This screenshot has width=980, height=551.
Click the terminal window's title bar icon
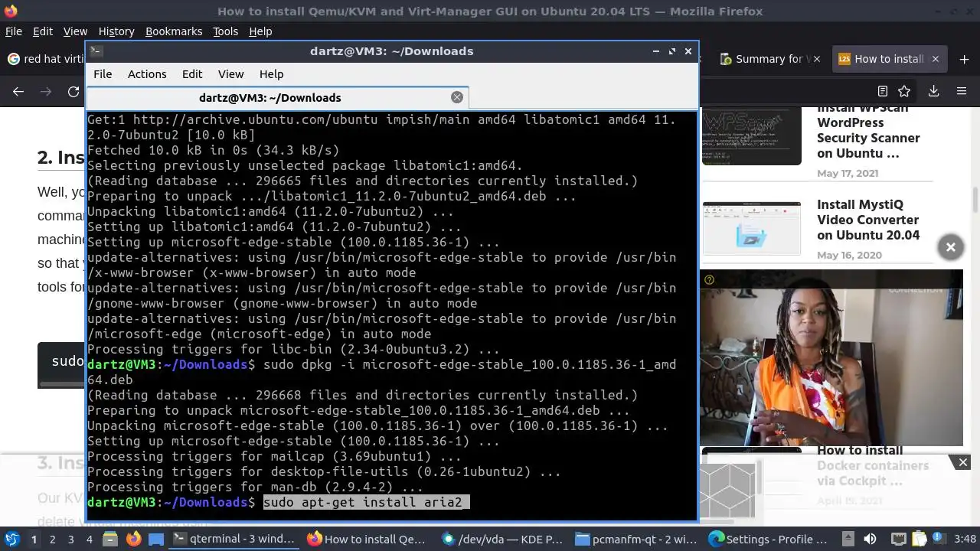pos(96,51)
